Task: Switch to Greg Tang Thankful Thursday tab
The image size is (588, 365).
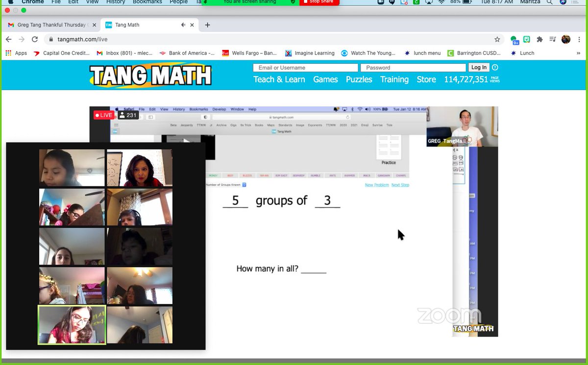Action: coord(51,25)
